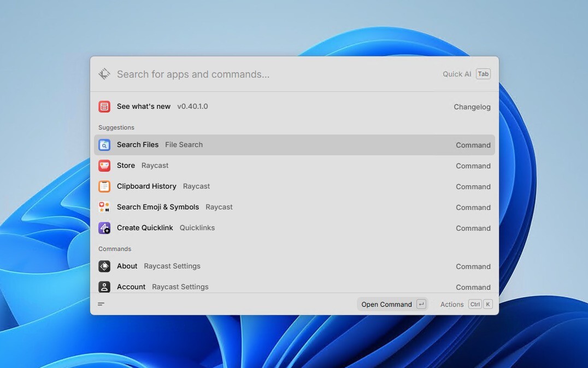Click the Account person icon
The width and height of the screenshot is (588, 368).
tap(104, 287)
